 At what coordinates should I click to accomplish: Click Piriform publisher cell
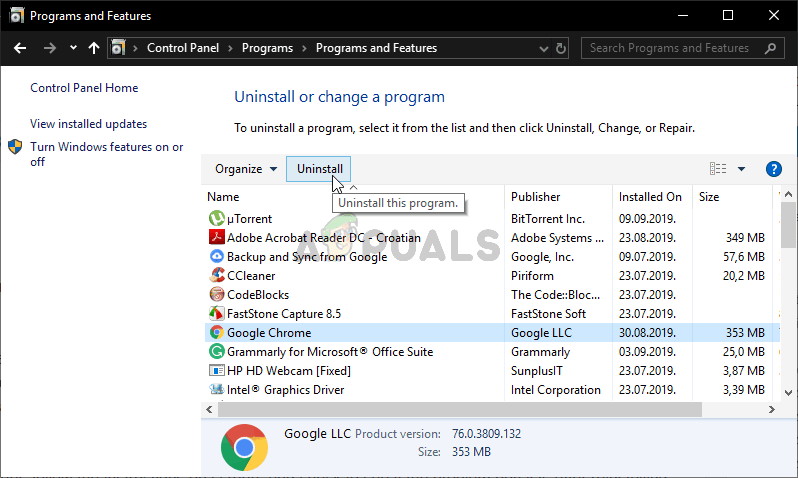pos(532,276)
